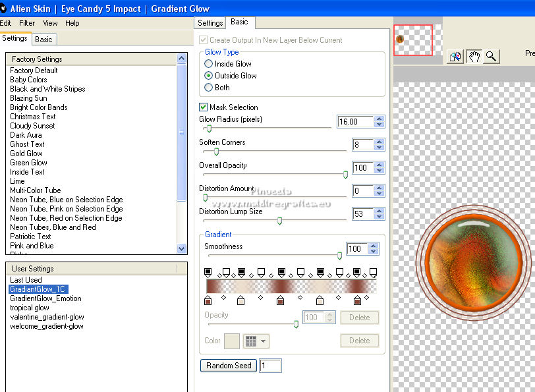Switch to the left Settings tab
This screenshot has width=535, height=392.
click(x=14, y=38)
